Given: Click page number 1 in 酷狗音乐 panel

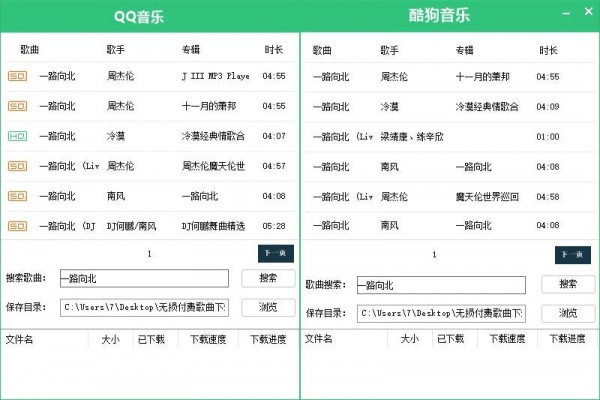Looking at the screenshot, I should pyautogui.click(x=434, y=255).
